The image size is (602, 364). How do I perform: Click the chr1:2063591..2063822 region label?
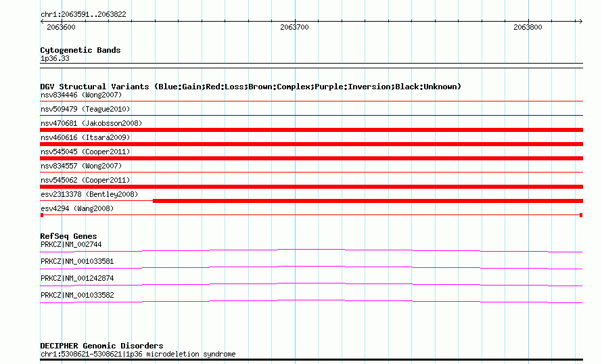(x=83, y=14)
